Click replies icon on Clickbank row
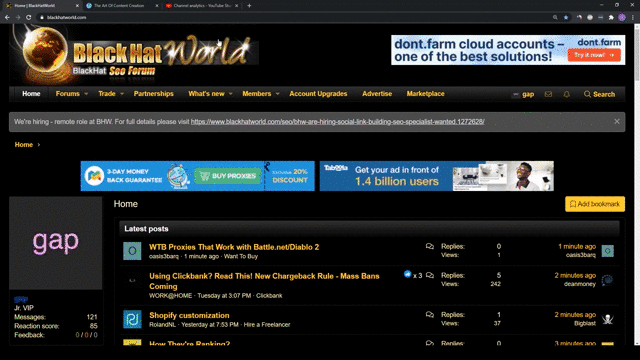The width and height of the screenshot is (640, 360). [429, 276]
